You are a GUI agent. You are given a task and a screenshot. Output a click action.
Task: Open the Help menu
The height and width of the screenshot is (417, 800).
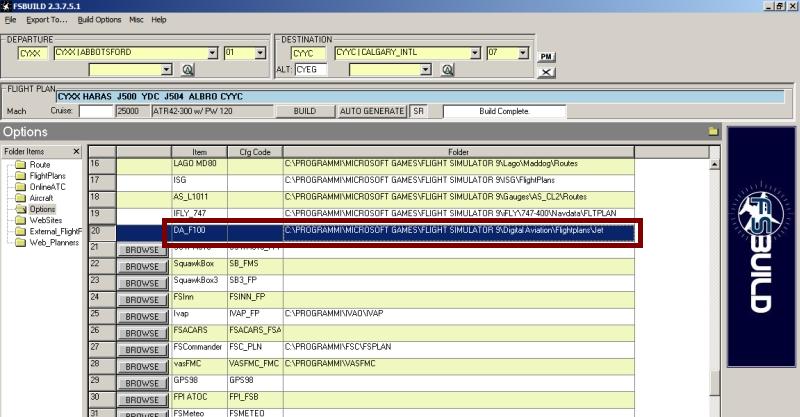point(159,20)
